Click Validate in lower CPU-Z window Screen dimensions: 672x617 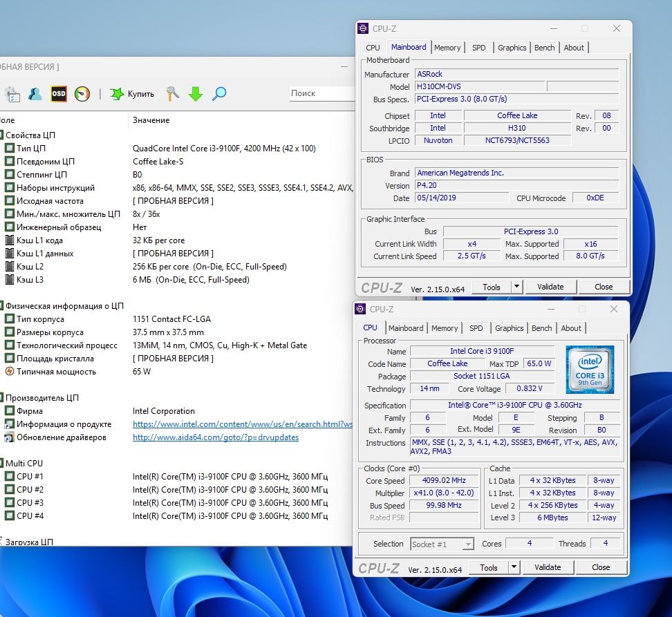point(548,567)
